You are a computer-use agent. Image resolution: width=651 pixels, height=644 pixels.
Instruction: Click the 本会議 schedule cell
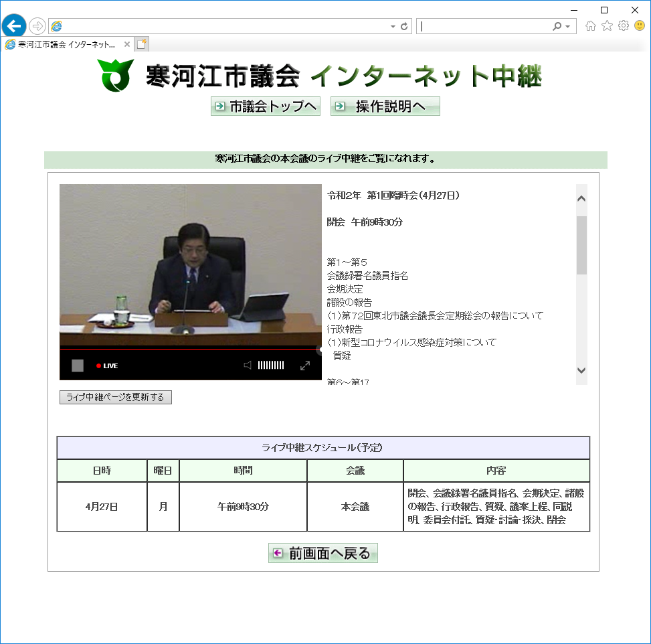pos(355,507)
